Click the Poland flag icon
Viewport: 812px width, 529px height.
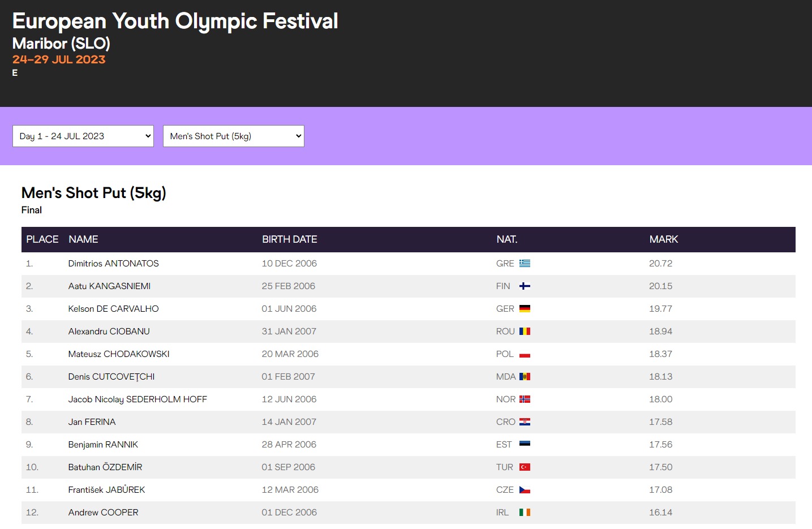[525, 354]
